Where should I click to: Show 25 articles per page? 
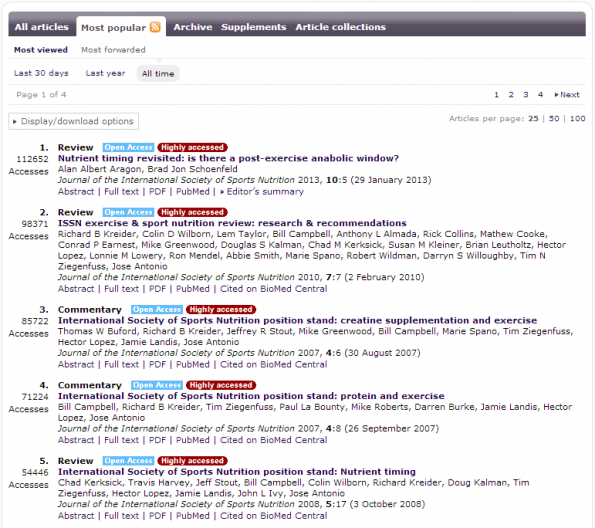[x=533, y=118]
